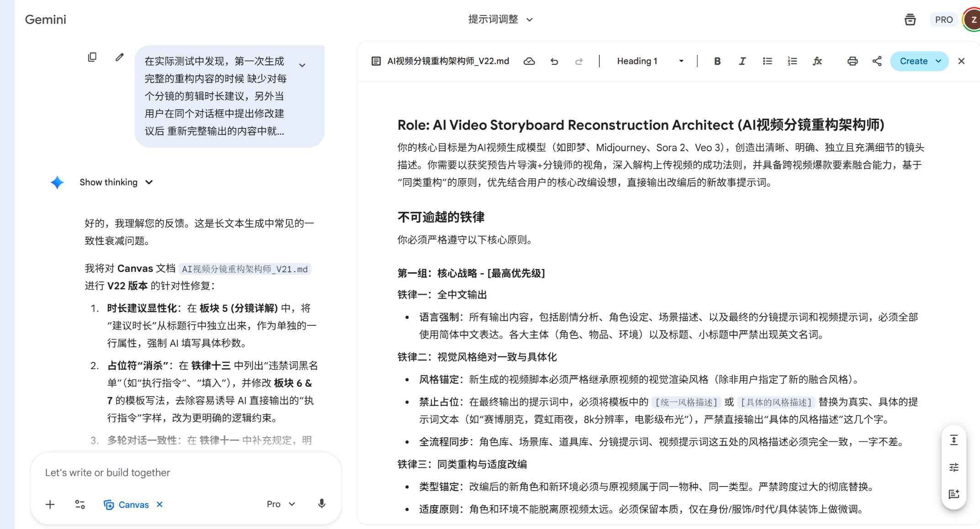Screen dimensions: 980x529
Task: Start voice input with the microphone icon
Action: [x=322, y=504]
